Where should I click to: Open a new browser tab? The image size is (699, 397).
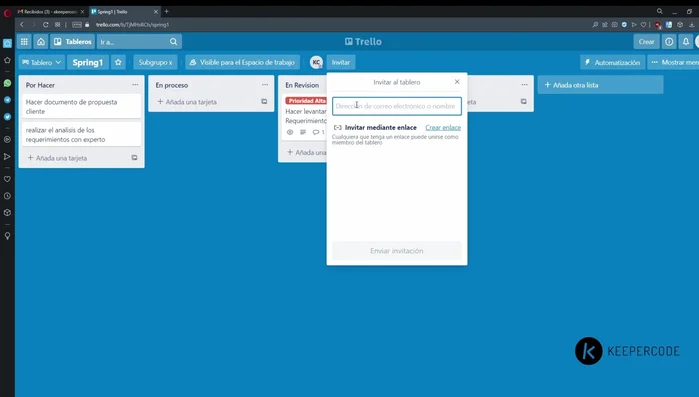pos(166,11)
